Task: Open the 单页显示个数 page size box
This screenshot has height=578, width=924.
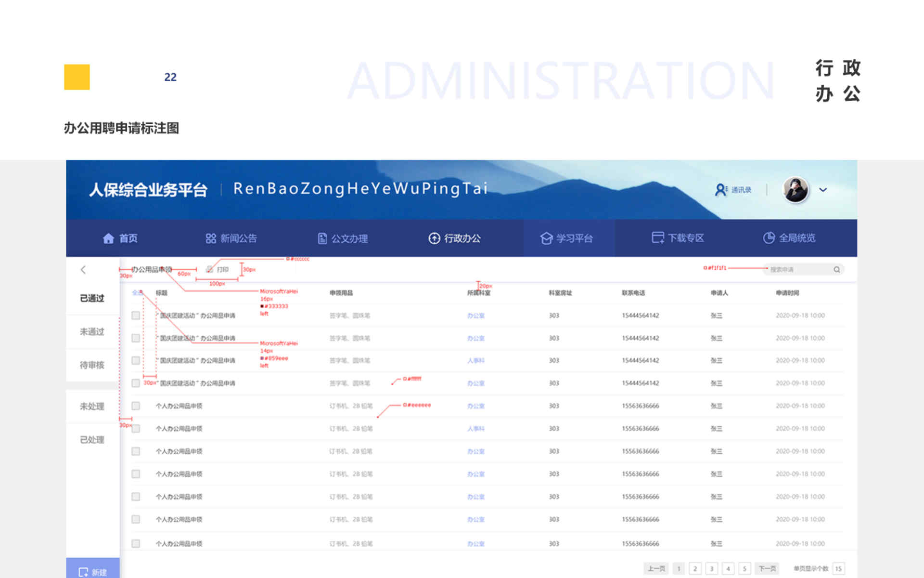Action: pyautogui.click(x=838, y=569)
